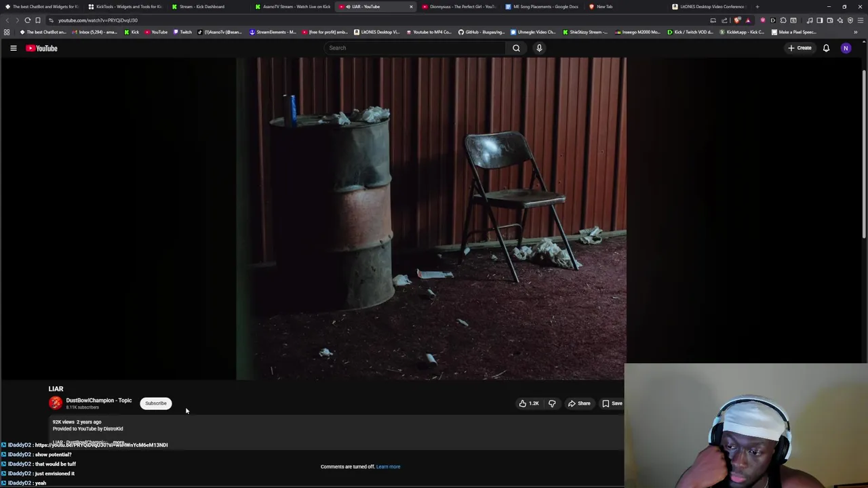Open YouTube bookmark in bookmarks bar
The image size is (868, 488).
(x=156, y=32)
